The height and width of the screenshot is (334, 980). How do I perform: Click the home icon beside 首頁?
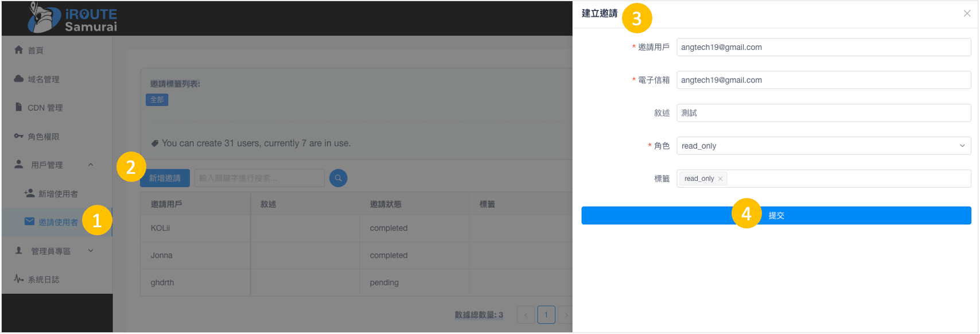pos(18,50)
